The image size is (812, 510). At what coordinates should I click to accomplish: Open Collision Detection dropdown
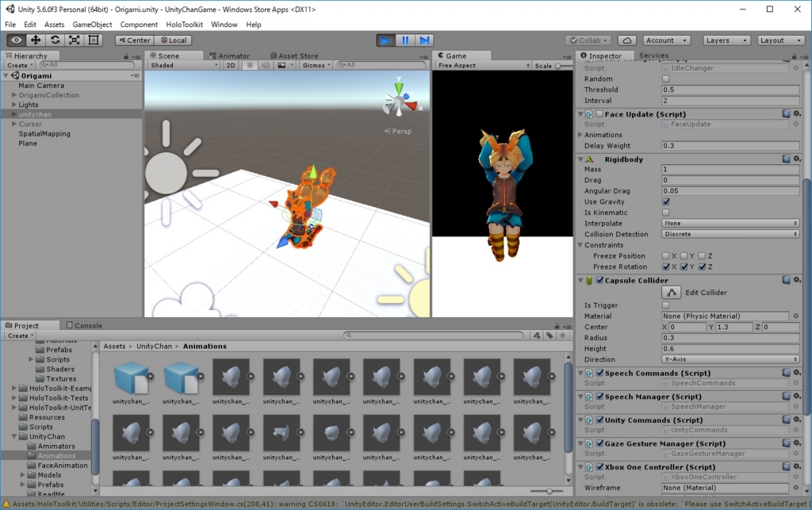730,234
